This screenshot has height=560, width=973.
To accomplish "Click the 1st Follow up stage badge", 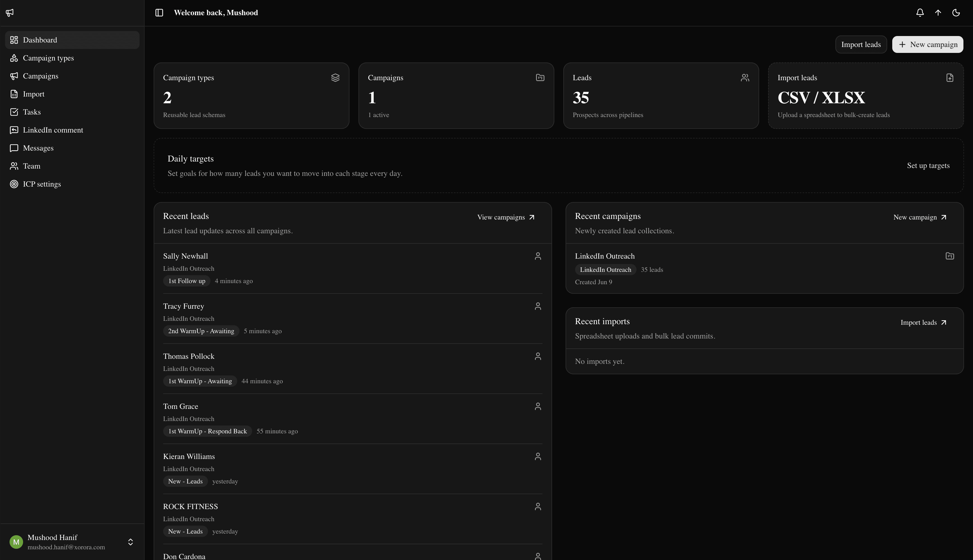I will point(187,281).
